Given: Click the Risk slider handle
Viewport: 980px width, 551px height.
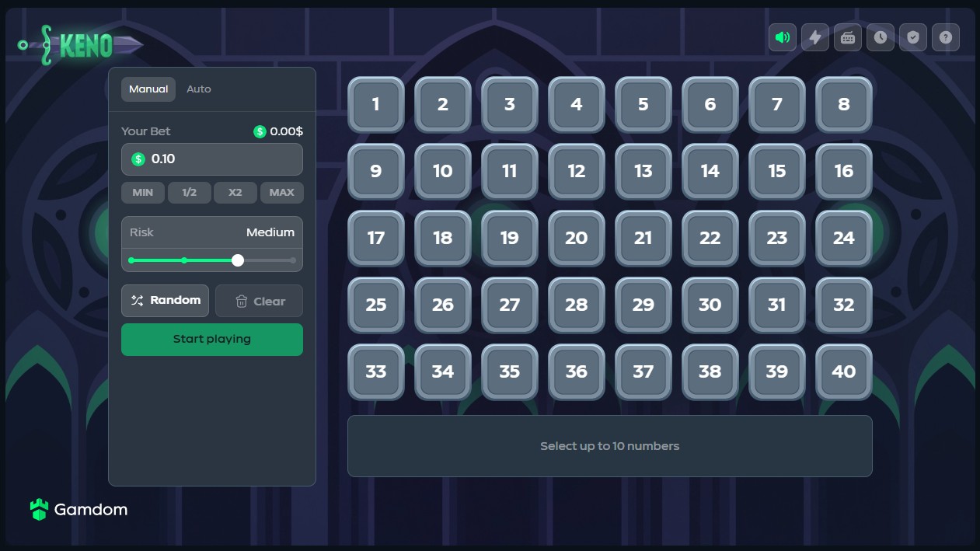Looking at the screenshot, I should pos(238,260).
